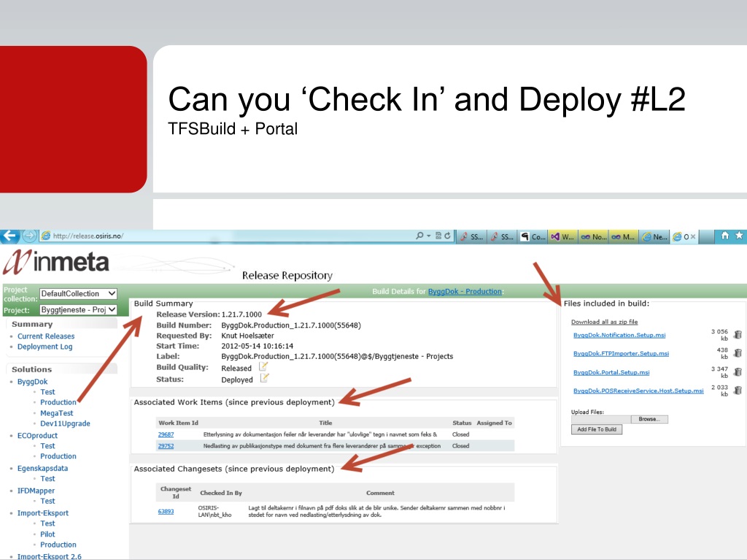Image resolution: width=747 pixels, height=560 pixels.
Task: Open the search dropdown arrow in address bar
Action: click(x=429, y=236)
